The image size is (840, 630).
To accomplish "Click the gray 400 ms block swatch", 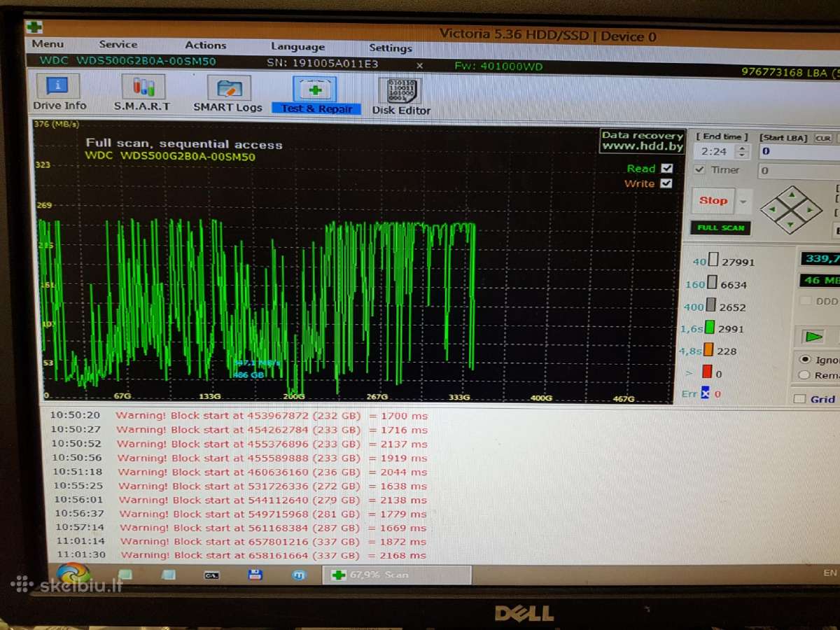I will [x=710, y=305].
